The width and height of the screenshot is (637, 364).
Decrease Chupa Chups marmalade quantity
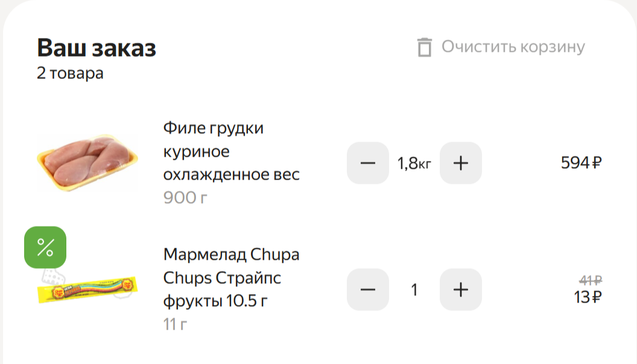[368, 290]
